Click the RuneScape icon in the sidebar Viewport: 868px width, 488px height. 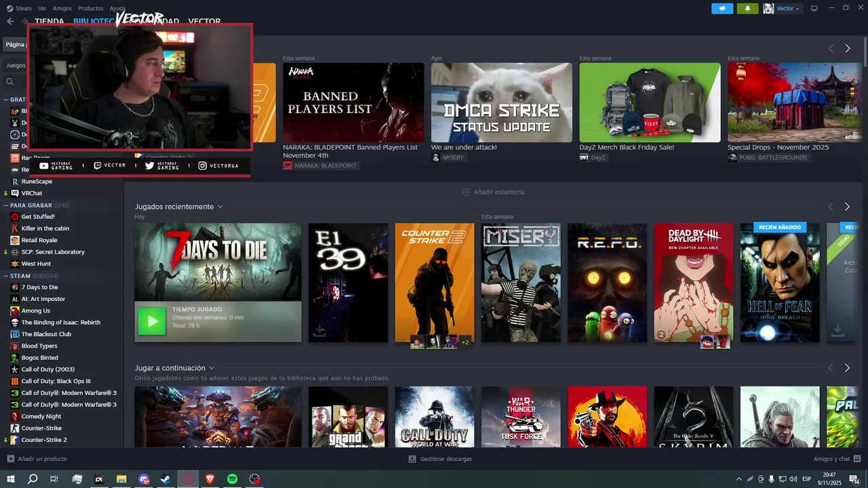[15, 182]
